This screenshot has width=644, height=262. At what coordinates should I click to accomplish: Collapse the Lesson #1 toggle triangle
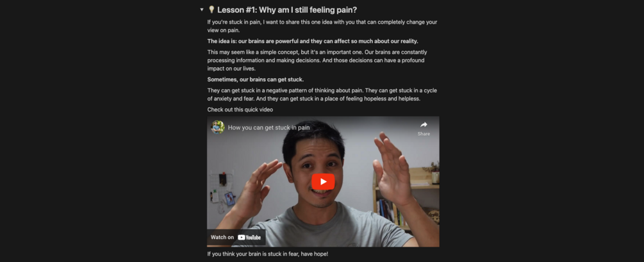[202, 10]
